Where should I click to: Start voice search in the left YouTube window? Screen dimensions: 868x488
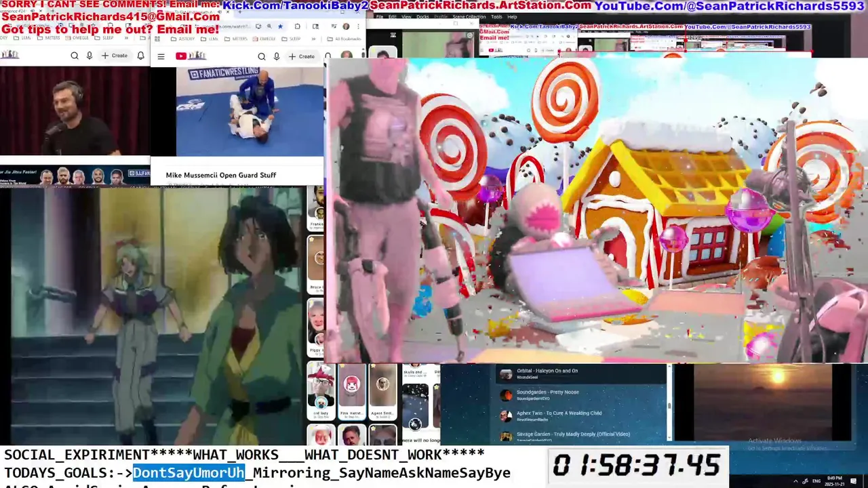coord(89,56)
